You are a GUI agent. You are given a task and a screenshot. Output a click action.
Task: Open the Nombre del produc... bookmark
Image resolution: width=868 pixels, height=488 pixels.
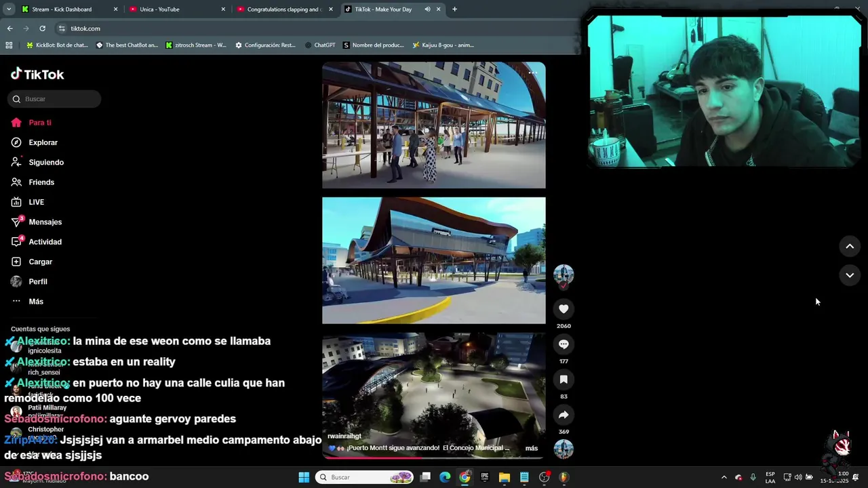(374, 45)
